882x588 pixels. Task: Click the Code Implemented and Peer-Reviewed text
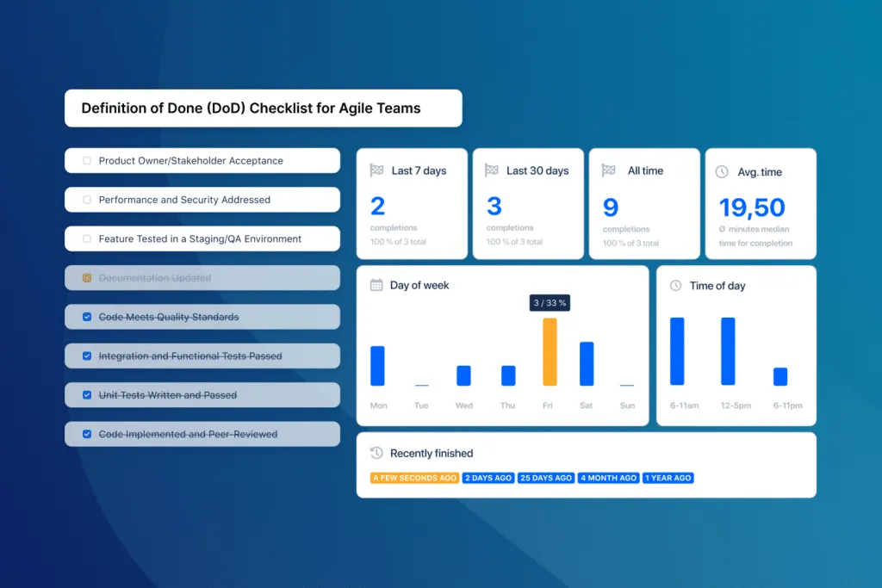point(188,434)
